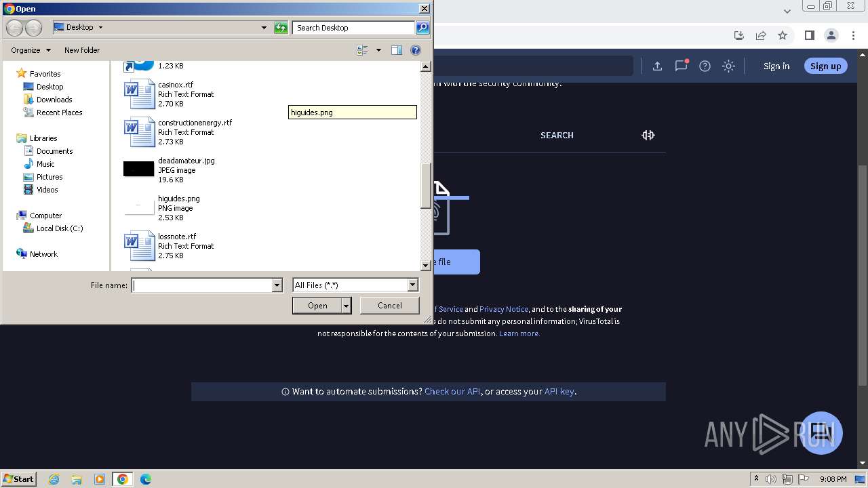Click file list scroll down arrow
This screenshot has width=868, height=488.
tap(426, 266)
